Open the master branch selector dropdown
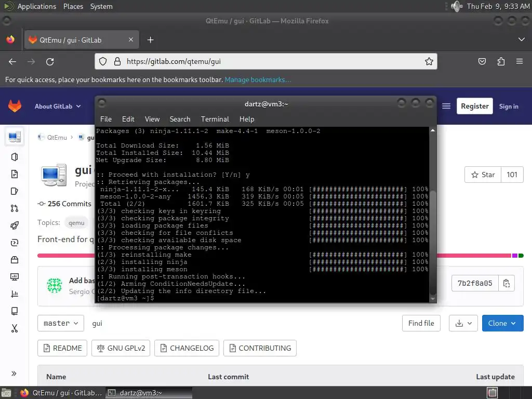The width and height of the screenshot is (532, 399). (x=61, y=323)
